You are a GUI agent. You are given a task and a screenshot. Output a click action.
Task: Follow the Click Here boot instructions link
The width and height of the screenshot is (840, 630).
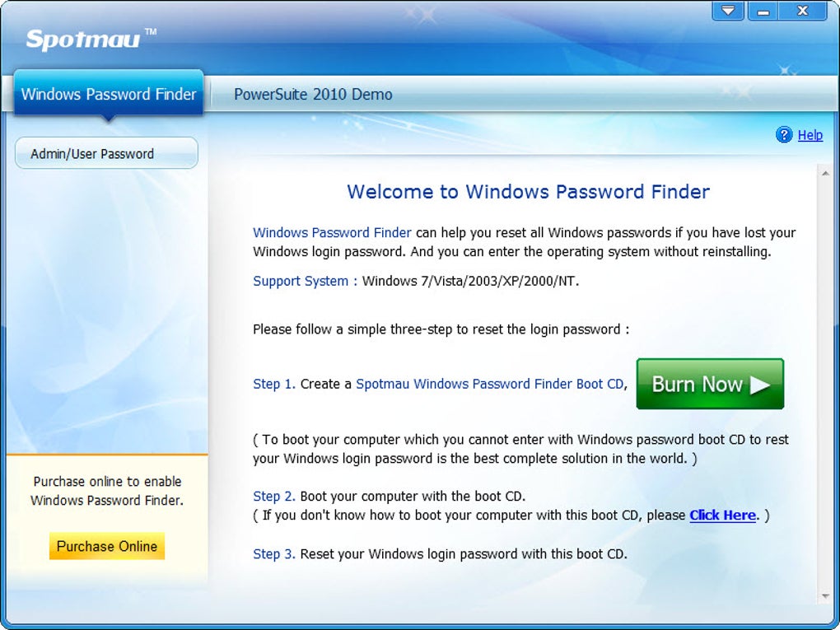coord(723,516)
